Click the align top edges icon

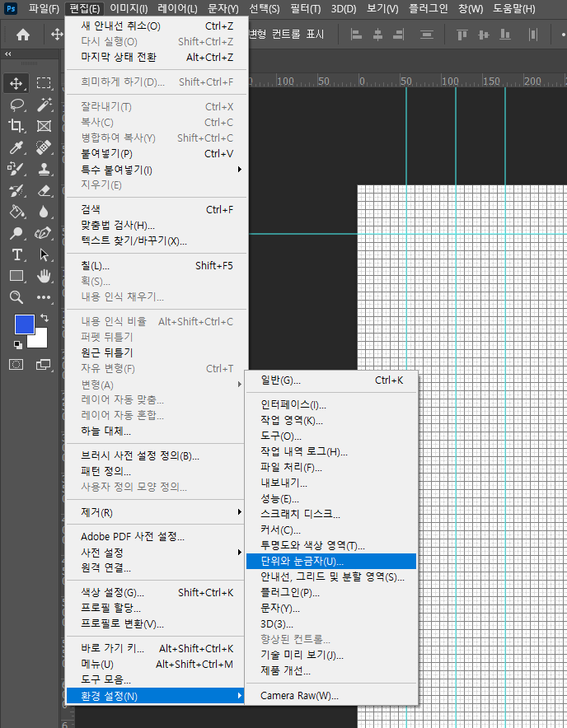point(462,35)
